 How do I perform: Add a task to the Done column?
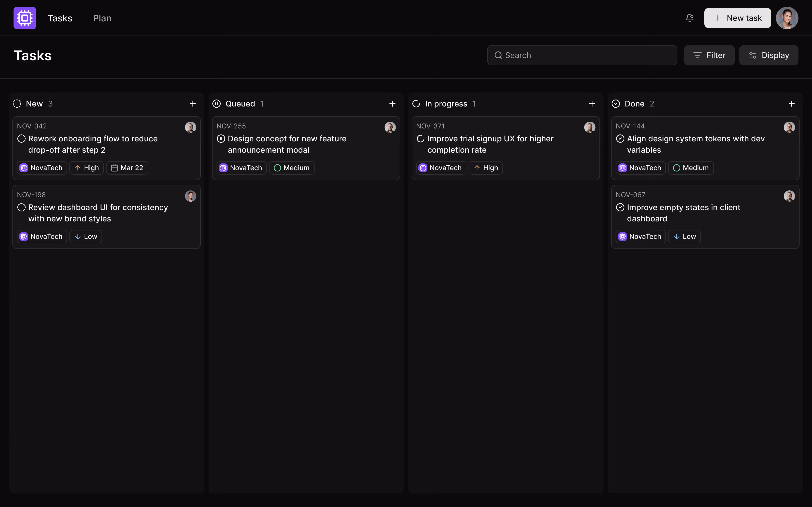tap(792, 104)
